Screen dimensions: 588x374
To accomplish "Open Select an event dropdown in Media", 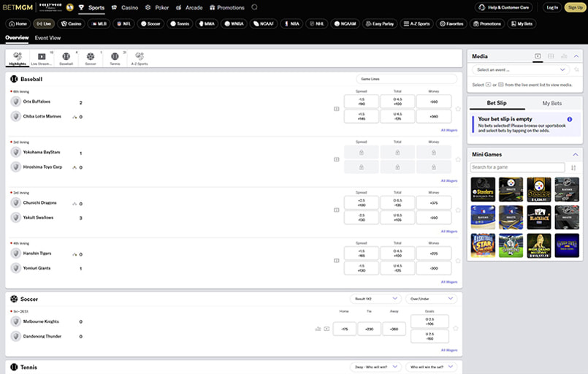I will pyautogui.click(x=521, y=70).
